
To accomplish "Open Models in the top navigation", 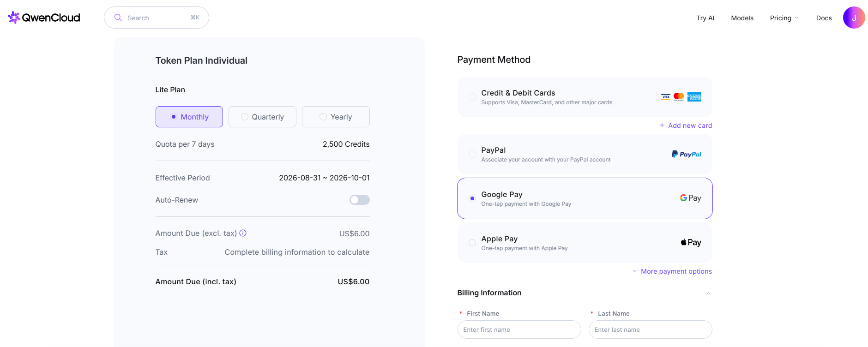I will point(742,18).
